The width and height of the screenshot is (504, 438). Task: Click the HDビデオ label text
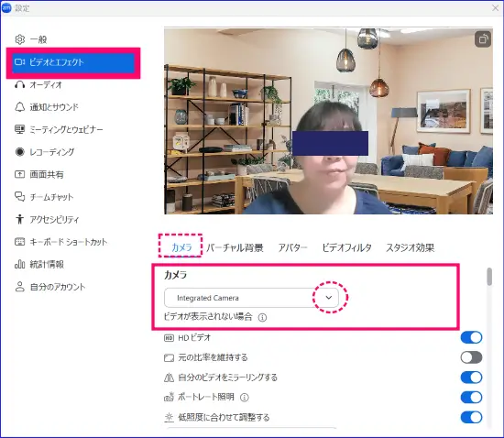tap(194, 338)
